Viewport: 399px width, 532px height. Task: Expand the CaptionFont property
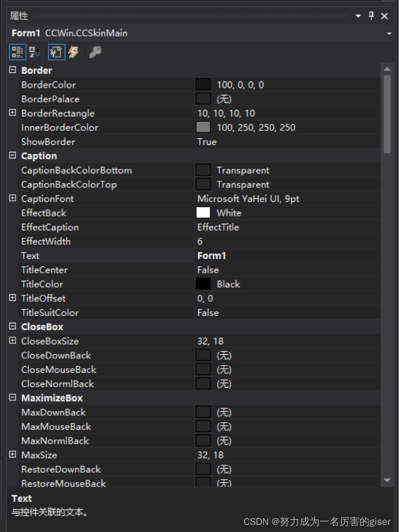[x=12, y=198]
